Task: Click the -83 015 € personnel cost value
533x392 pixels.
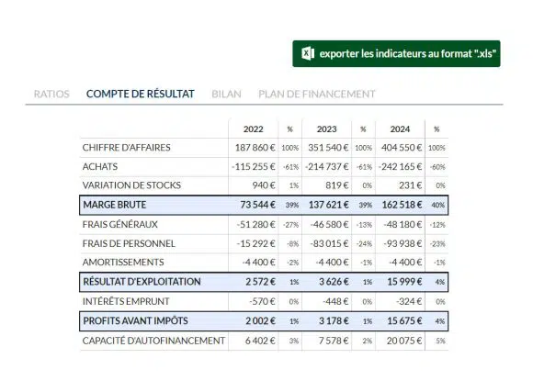Action: coord(329,243)
